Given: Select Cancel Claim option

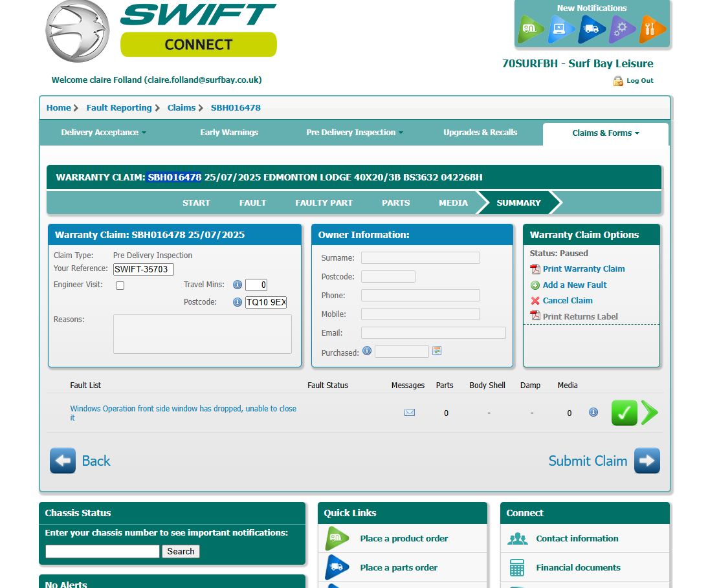Looking at the screenshot, I should click(x=567, y=301).
